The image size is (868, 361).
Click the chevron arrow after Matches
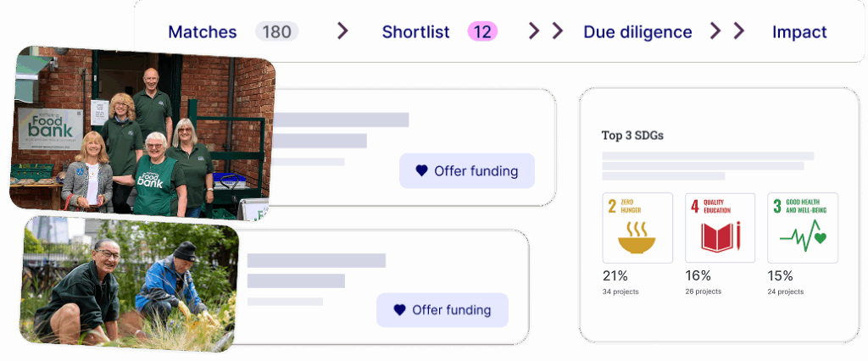point(342,31)
